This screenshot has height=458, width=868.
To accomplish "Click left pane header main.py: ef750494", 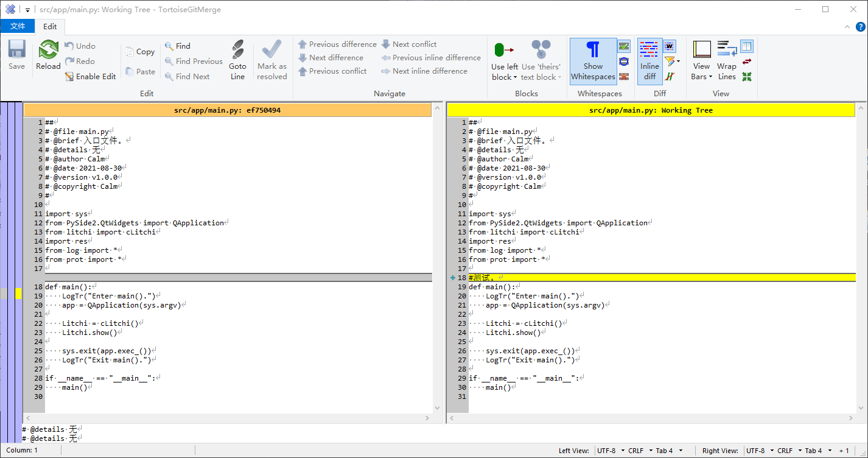I will pyautogui.click(x=227, y=110).
